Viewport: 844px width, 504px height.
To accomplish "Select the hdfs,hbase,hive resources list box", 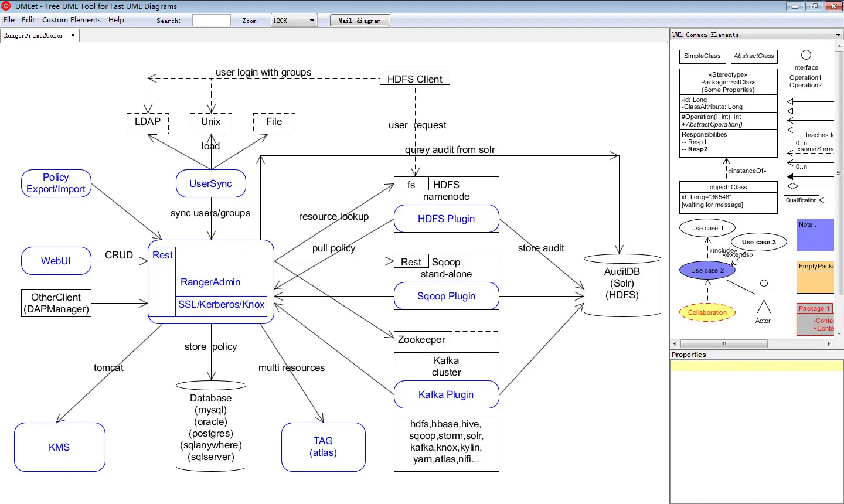I will 447,444.
